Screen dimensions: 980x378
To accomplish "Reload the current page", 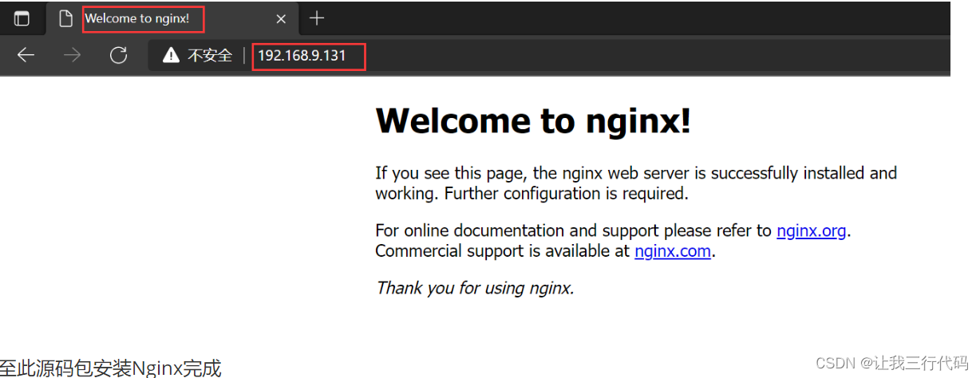I will [119, 55].
